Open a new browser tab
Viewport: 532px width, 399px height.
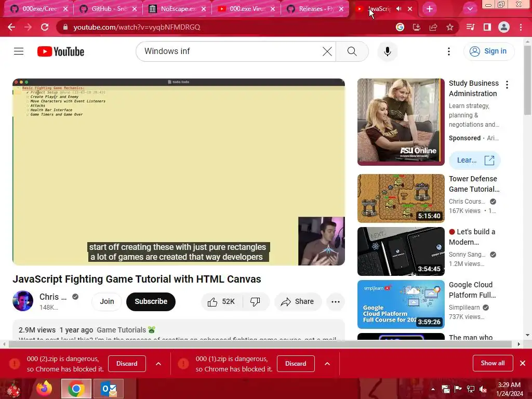tap(430, 9)
